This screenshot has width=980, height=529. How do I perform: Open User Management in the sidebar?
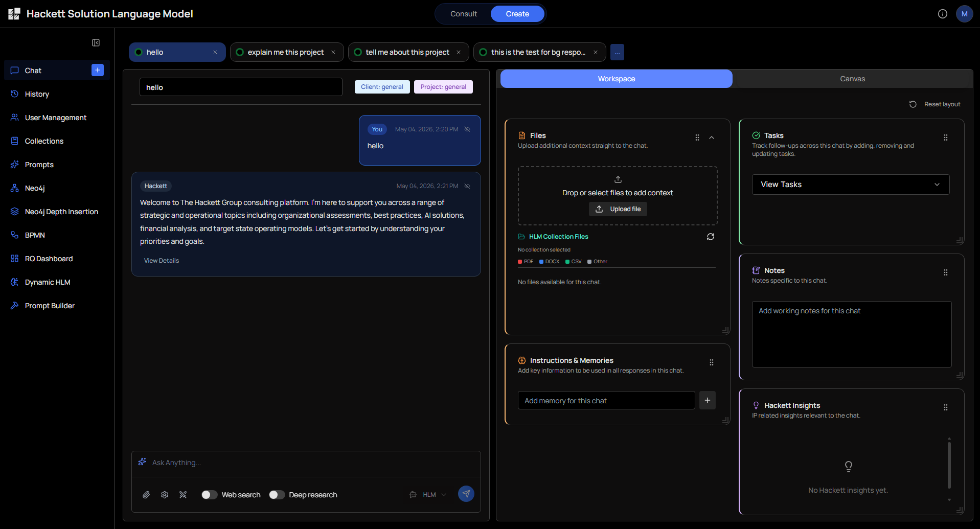point(57,118)
